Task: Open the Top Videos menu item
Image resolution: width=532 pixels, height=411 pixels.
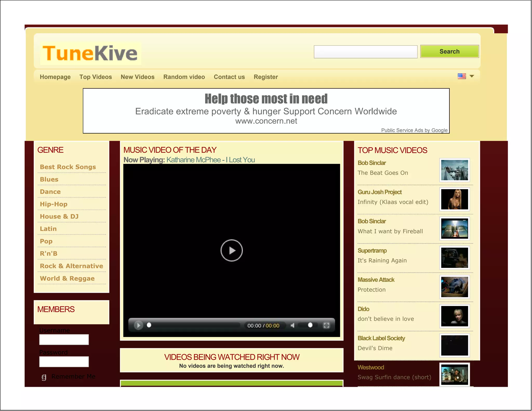Action: pos(96,77)
